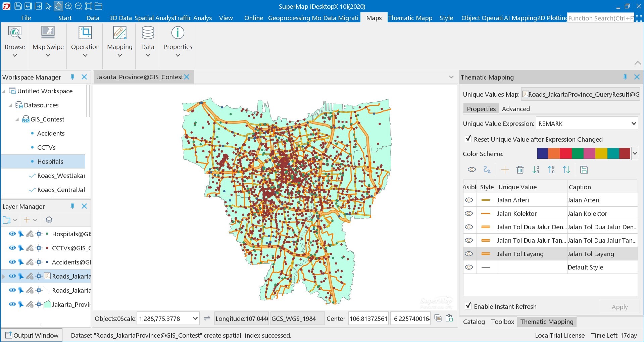Click the reverse order arrows icon
This screenshot has width=644, height=342.
pos(566,170)
